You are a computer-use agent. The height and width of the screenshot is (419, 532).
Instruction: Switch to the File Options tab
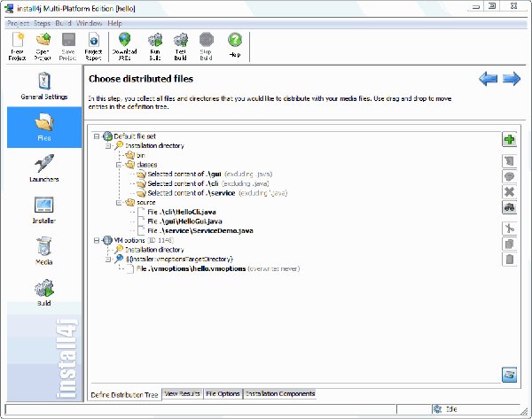click(x=223, y=393)
